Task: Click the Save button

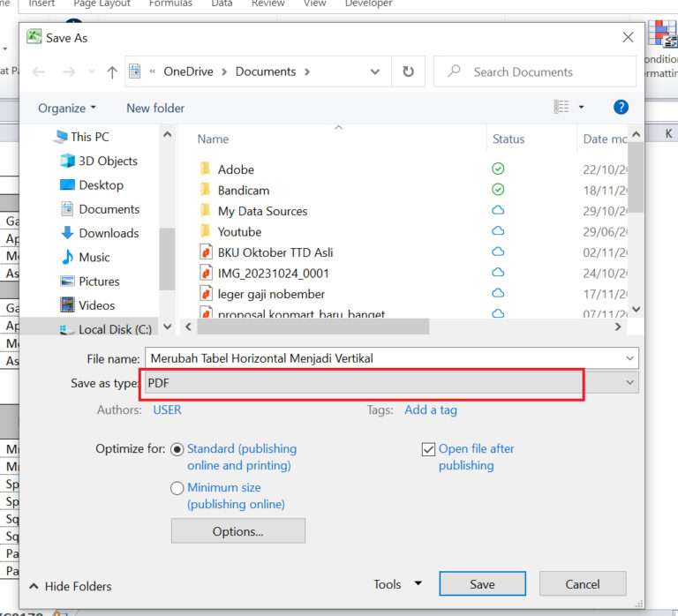Action: pyautogui.click(x=482, y=583)
